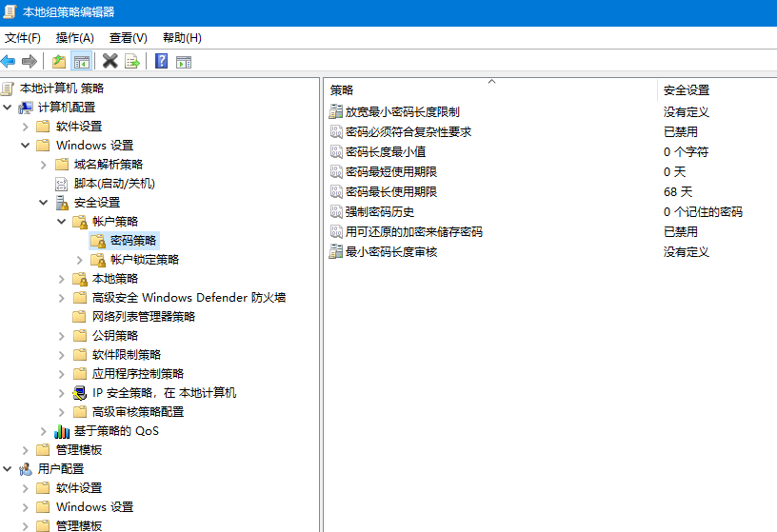777x532 pixels.
Task: Toggle the show/hide console tree icon
Action: pos(82,62)
